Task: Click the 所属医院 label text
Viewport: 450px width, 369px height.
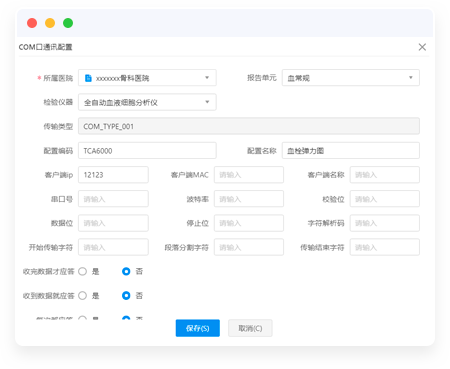Action: point(58,78)
